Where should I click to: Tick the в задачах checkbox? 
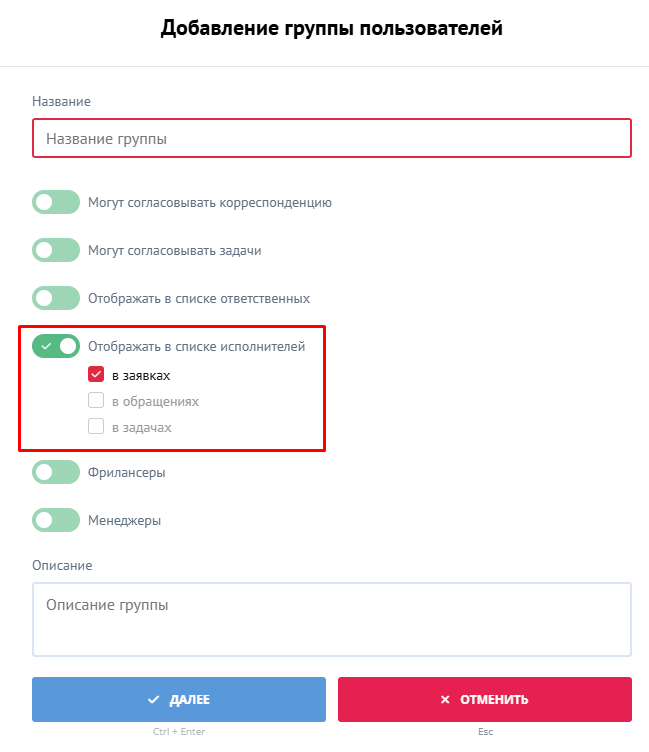coord(96,427)
